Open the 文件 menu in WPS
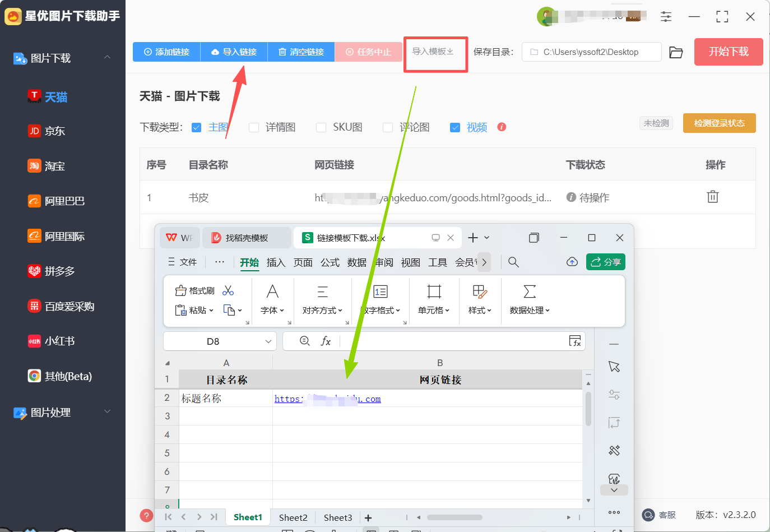Screen dimensions: 770x532 click(182, 262)
